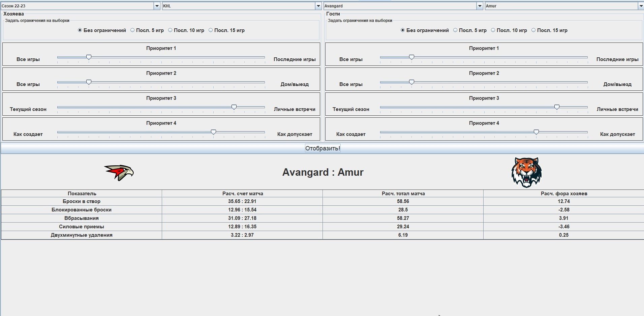Click the 'Расч. счет матча' column header
644x316 pixels.
click(242, 194)
